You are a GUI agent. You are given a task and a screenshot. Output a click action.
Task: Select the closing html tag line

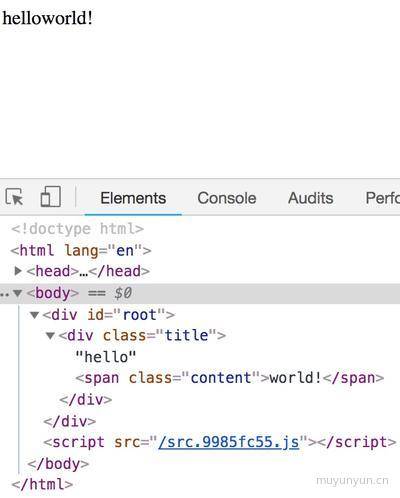coord(42,484)
